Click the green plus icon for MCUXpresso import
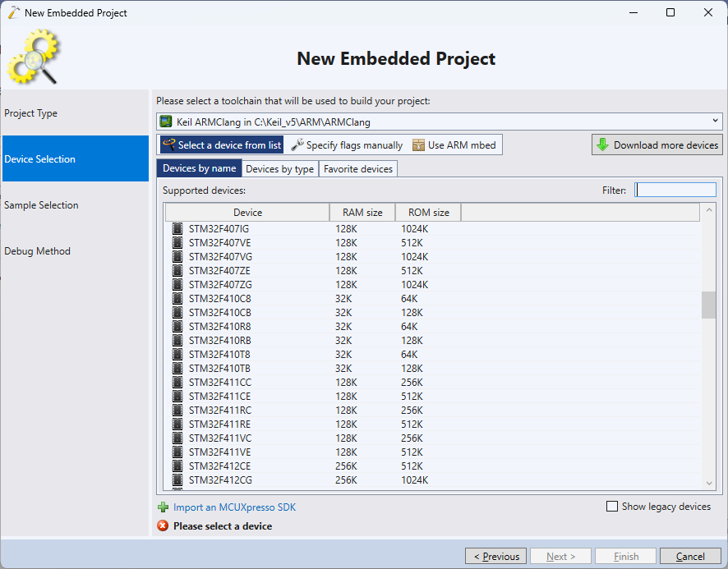The height and width of the screenshot is (569, 728). (163, 507)
